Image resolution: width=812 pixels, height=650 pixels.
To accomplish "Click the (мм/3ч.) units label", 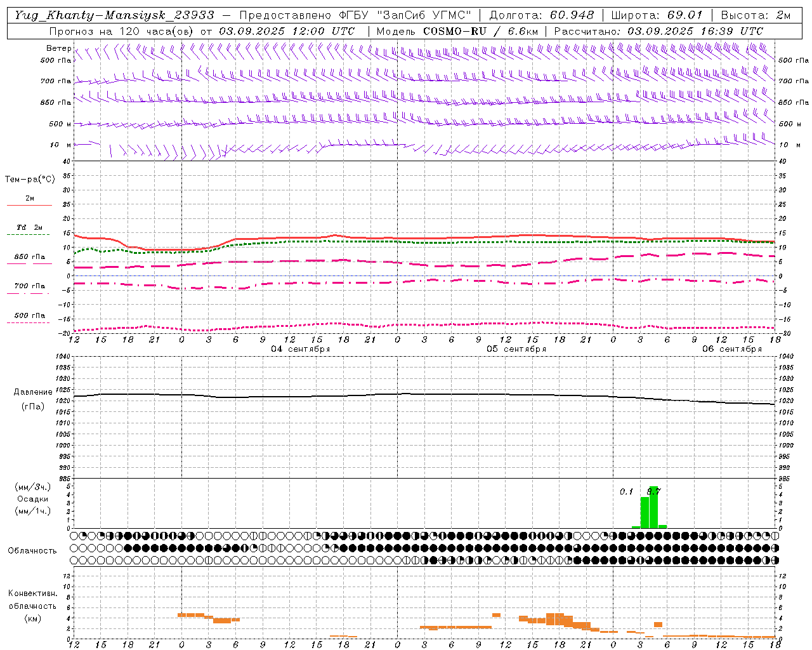I will coord(32,487).
